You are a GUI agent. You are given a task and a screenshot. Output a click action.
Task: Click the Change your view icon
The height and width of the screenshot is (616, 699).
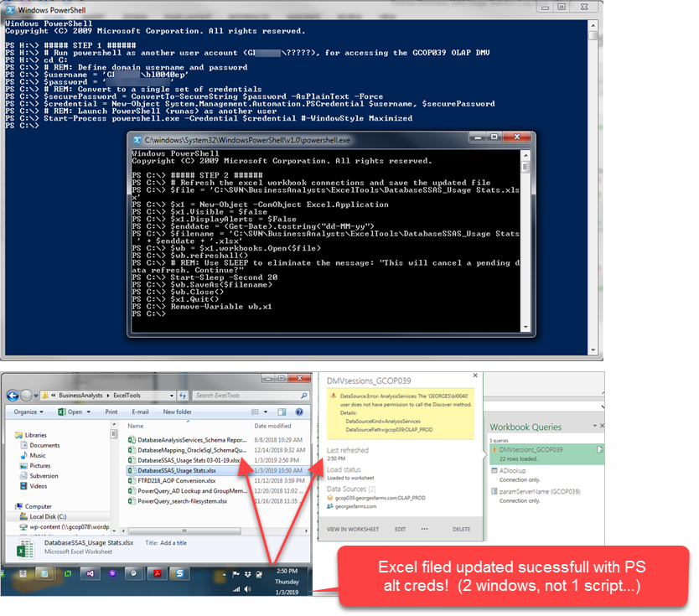[x=255, y=412]
